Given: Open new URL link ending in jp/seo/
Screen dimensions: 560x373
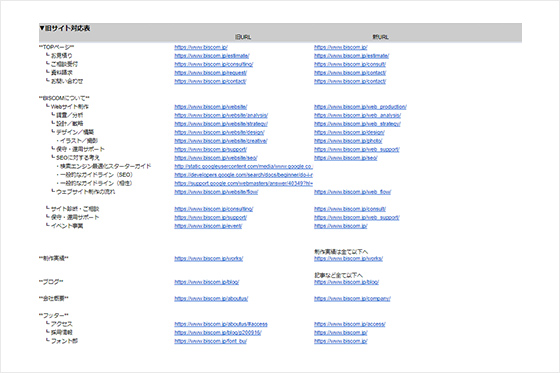Looking at the screenshot, I should click(x=346, y=158).
